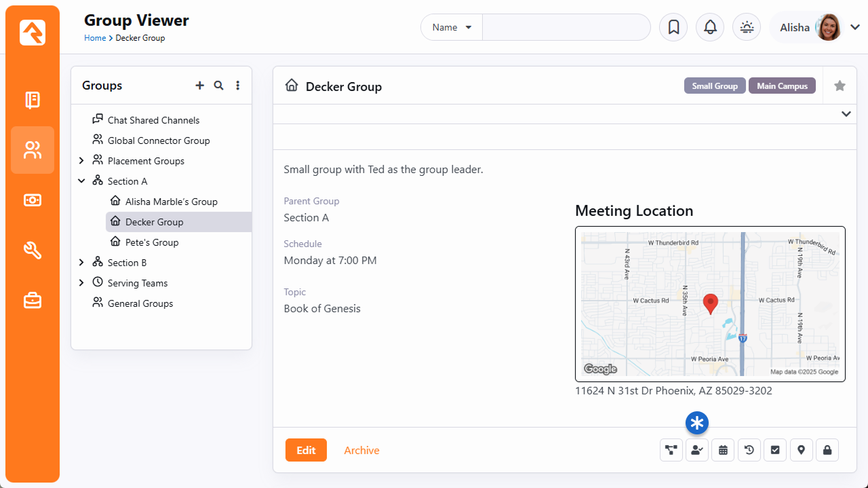Open the Finance section in sidebar
This screenshot has width=868, height=488.
point(33,200)
